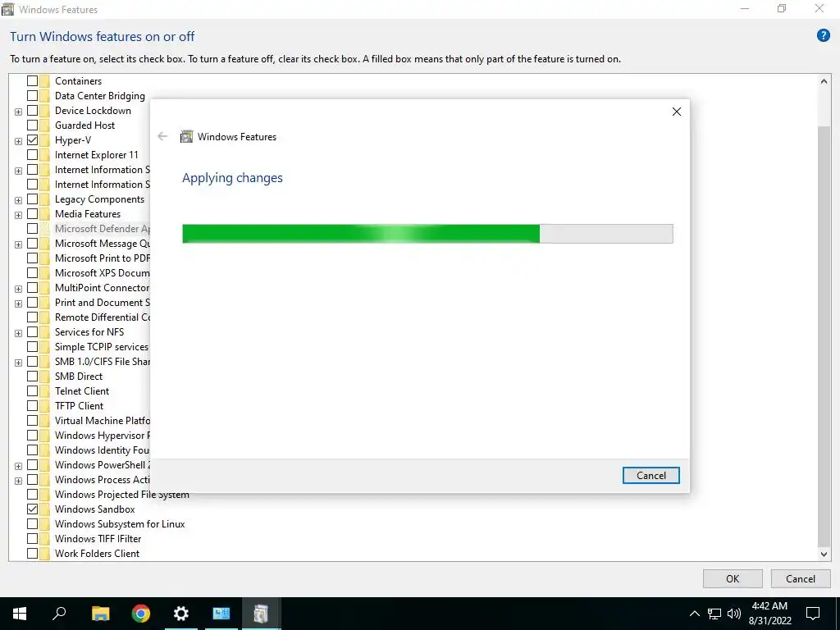The width and height of the screenshot is (840, 630).
Task: Uncheck the Hyper-V checkbox
Action: point(32,140)
